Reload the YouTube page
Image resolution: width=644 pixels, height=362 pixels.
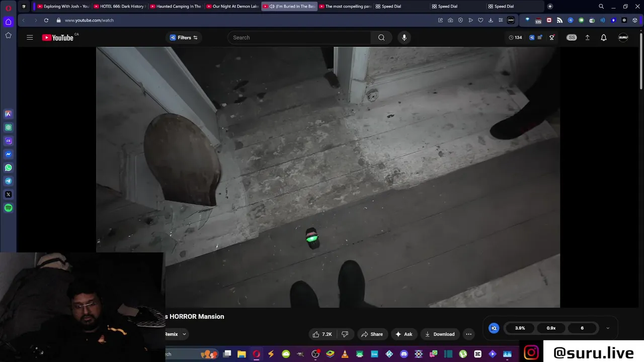(x=46, y=20)
